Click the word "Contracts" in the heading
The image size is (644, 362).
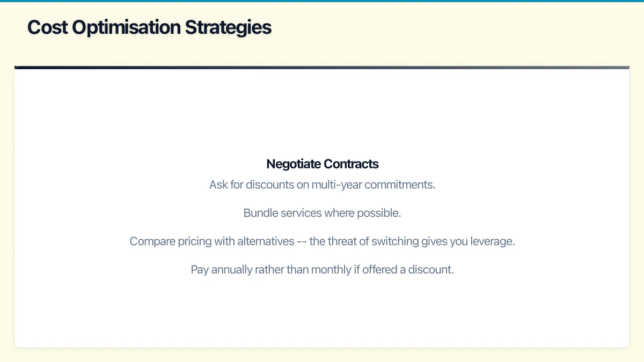coord(351,164)
